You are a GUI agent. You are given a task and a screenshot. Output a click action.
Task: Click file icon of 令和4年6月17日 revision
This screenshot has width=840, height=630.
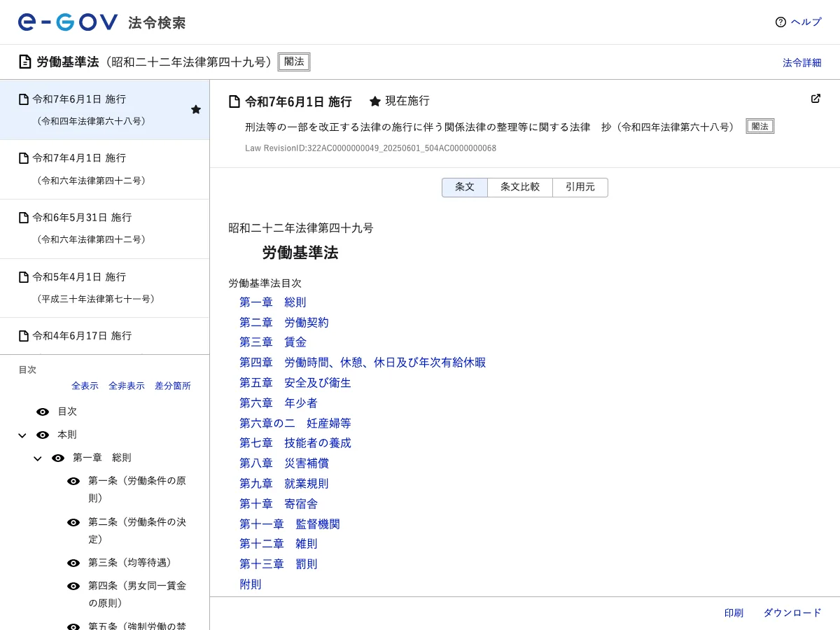click(24, 336)
